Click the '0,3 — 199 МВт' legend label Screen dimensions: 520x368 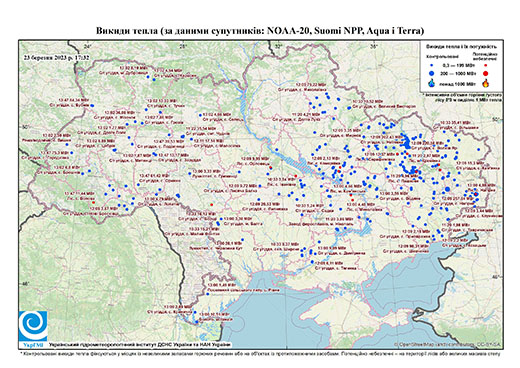pyautogui.click(x=459, y=66)
